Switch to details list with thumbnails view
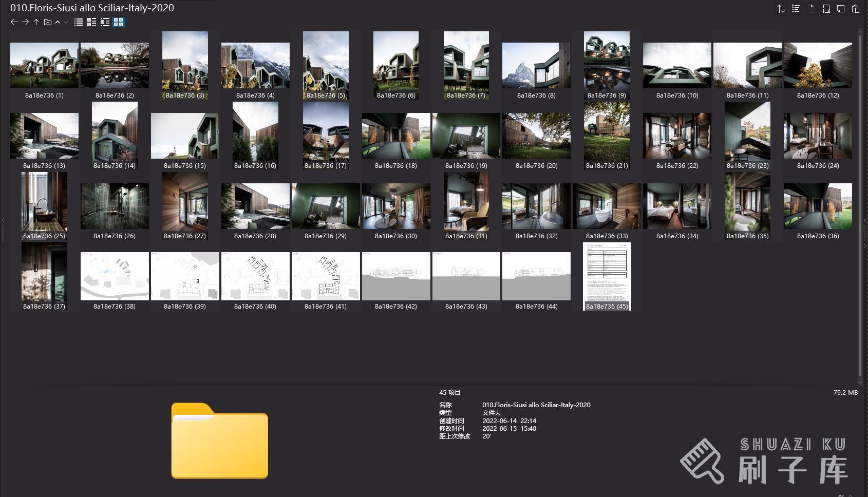Screen dimensions: 868x497 91,22
